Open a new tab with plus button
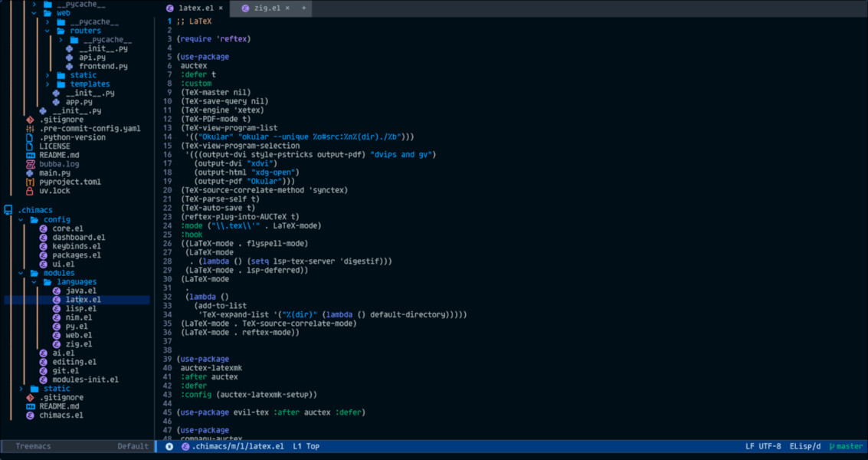The image size is (868, 460). 303,8
